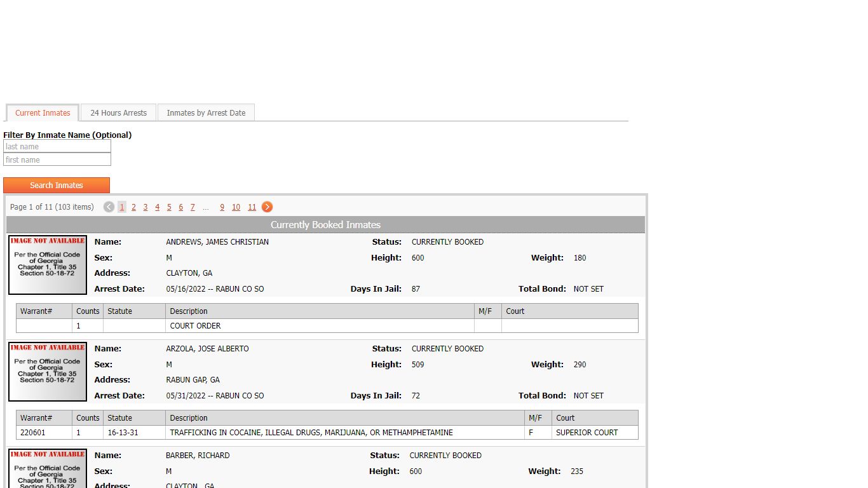Click the Currently Booked Inmates header
This screenshot has width=868, height=488.
(x=325, y=225)
